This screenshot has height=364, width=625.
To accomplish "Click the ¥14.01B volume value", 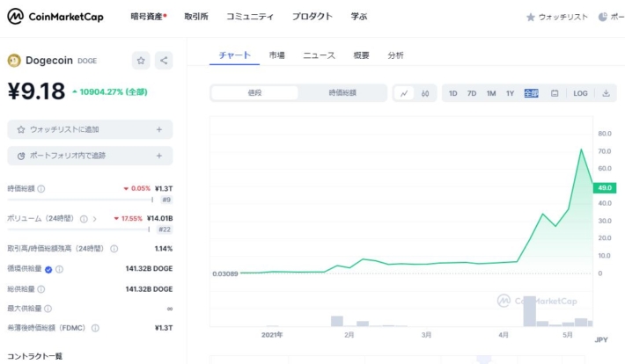I will (160, 218).
